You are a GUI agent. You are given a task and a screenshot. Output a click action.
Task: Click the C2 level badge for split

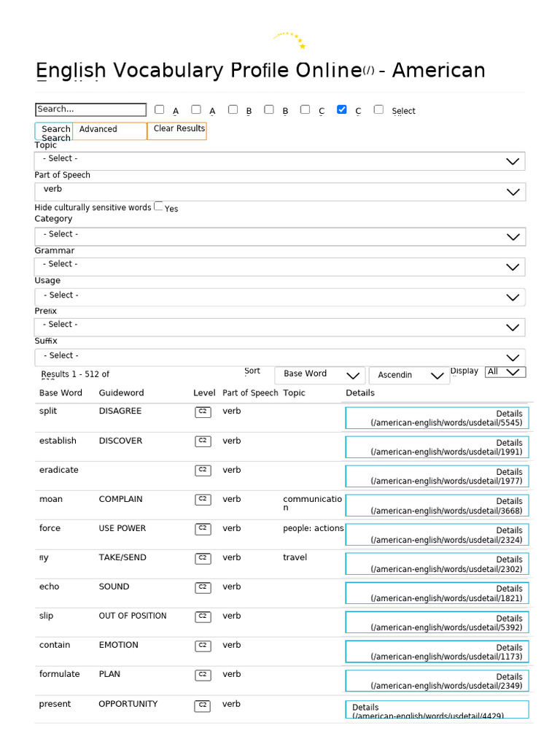pos(203,412)
